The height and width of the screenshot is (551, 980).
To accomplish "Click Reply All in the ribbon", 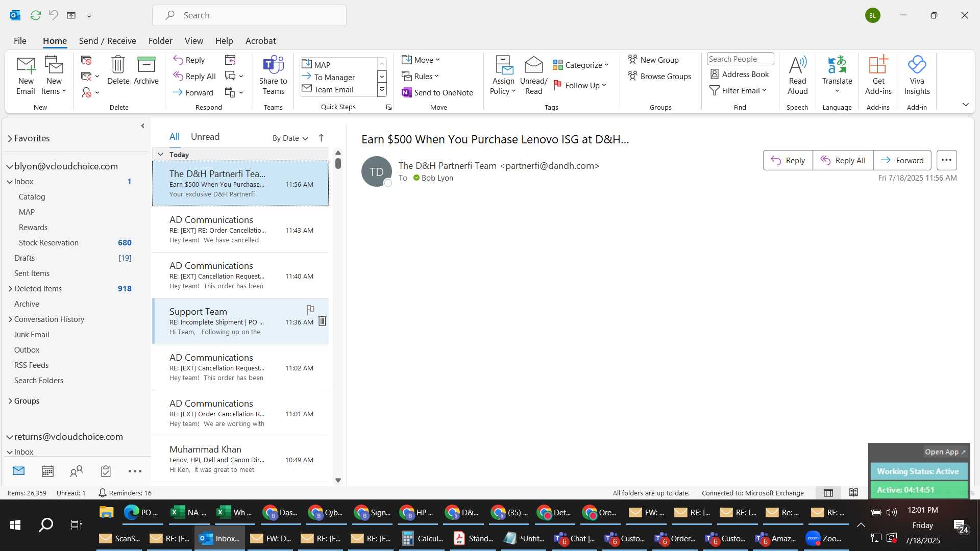I will (194, 77).
